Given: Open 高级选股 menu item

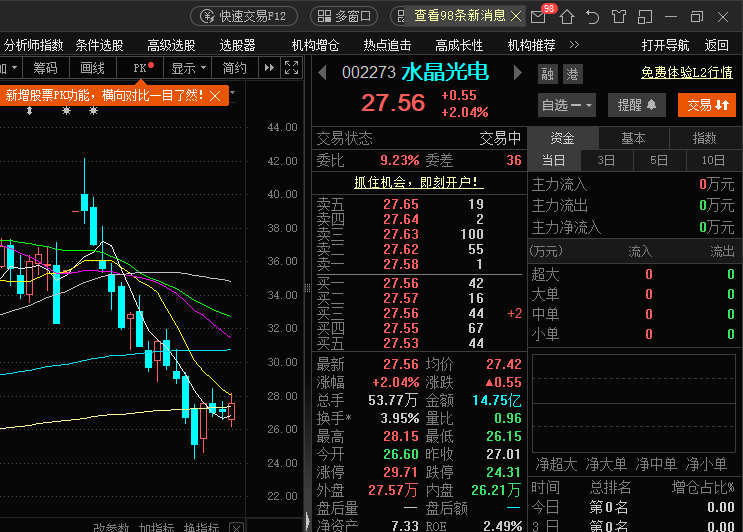Looking at the screenshot, I should pyautogui.click(x=172, y=45).
